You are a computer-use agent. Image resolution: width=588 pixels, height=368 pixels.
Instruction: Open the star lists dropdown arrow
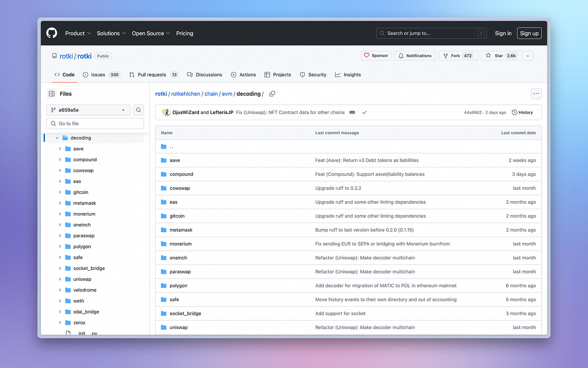pos(528,56)
